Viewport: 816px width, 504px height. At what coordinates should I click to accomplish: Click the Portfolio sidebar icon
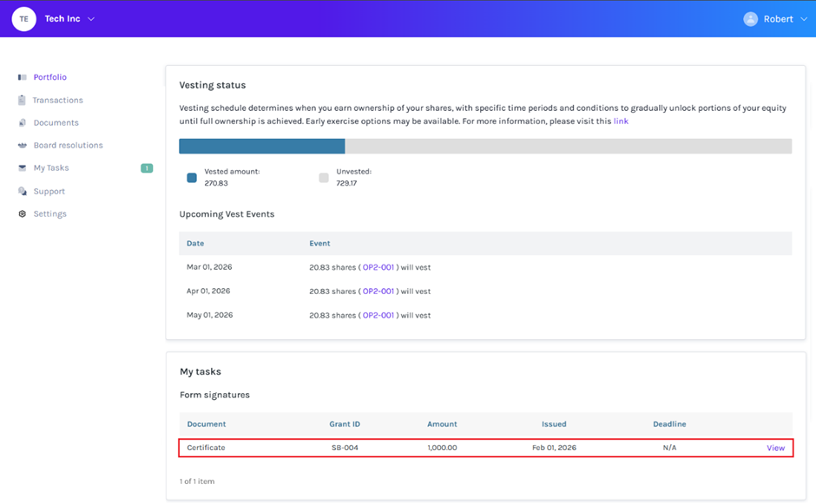click(23, 77)
